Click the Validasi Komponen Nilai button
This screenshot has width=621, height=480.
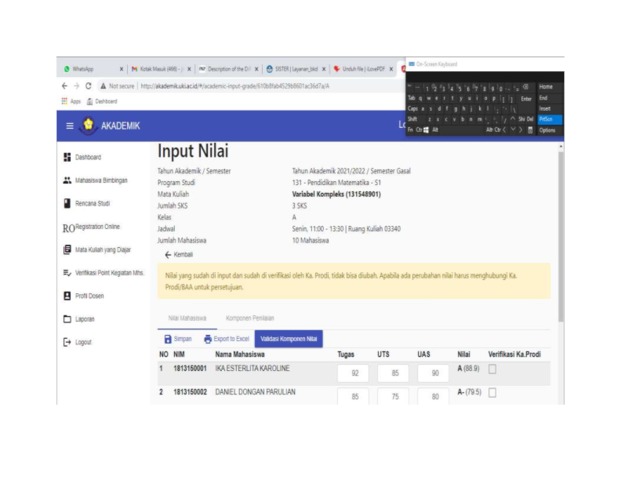click(x=288, y=339)
